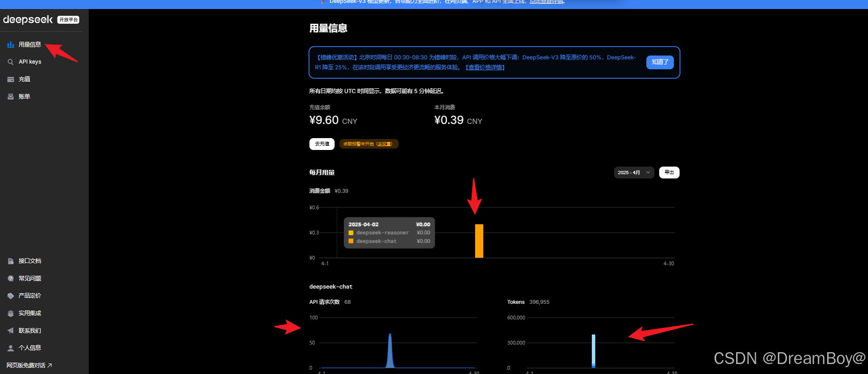The height and width of the screenshot is (374, 868).
Task: Open 产品定价 via its price tag icon
Action: click(x=10, y=296)
